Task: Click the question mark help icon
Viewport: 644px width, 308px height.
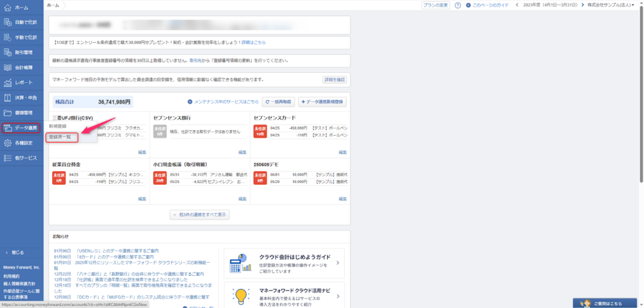Action: coord(458,5)
